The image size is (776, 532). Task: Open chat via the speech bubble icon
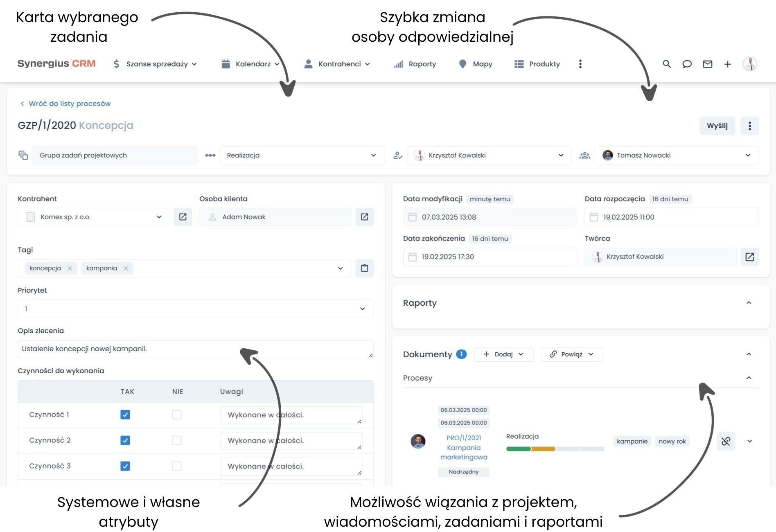[687, 64]
